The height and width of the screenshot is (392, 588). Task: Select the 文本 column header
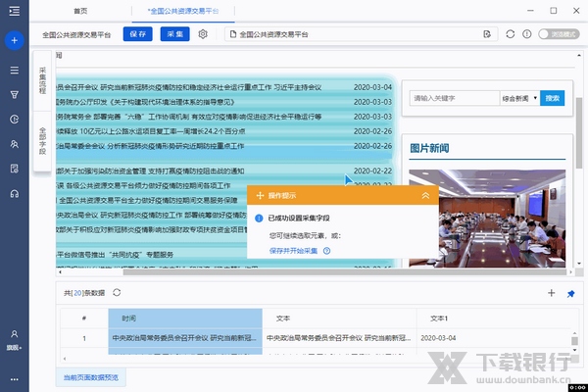339,318
